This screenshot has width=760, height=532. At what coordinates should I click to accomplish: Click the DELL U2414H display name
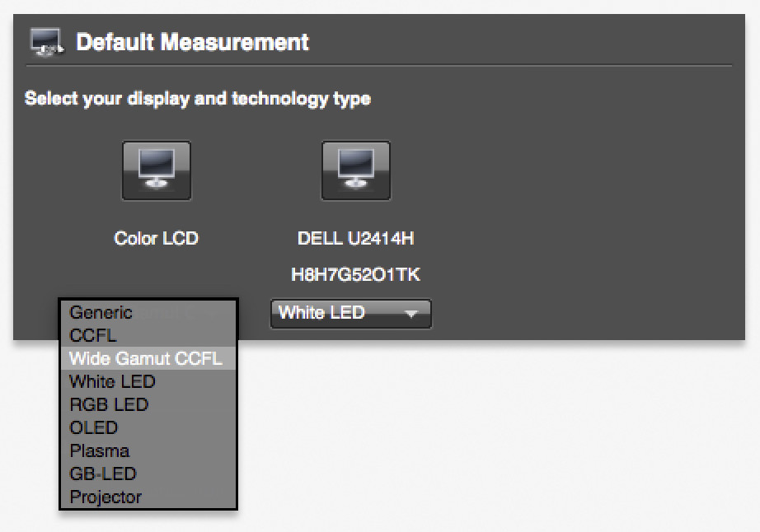point(355,239)
